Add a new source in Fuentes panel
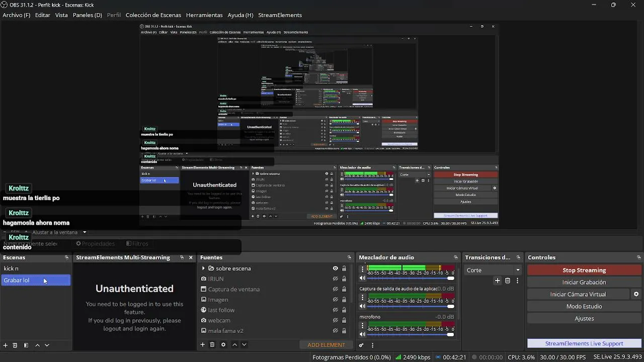The image size is (644, 362). [203, 345]
